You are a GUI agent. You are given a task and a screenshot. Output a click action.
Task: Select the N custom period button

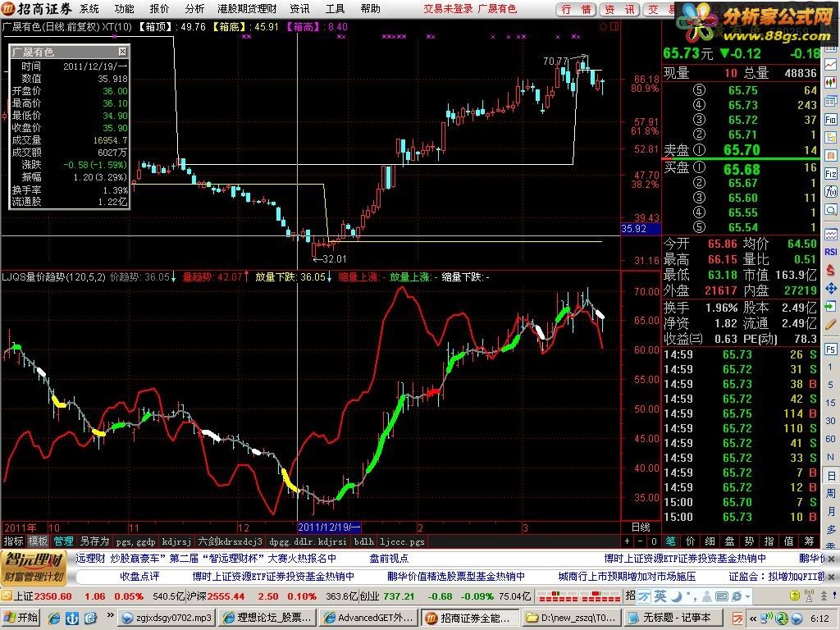coord(830,457)
